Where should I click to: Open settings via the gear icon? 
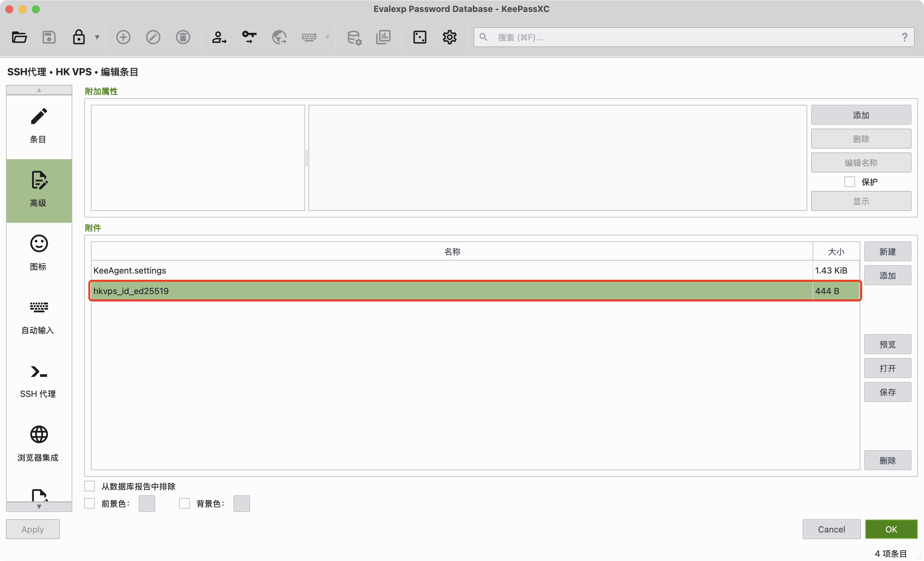coord(449,37)
